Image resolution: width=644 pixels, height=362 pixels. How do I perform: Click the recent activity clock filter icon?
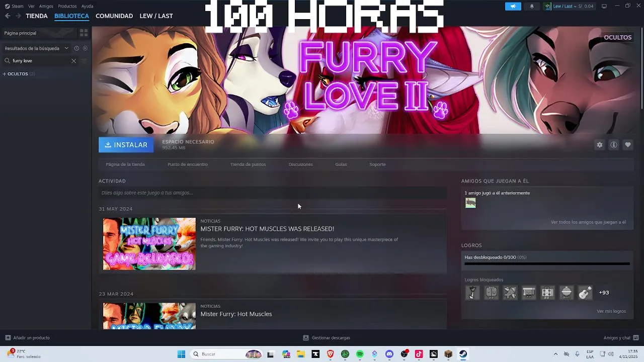[x=76, y=48]
